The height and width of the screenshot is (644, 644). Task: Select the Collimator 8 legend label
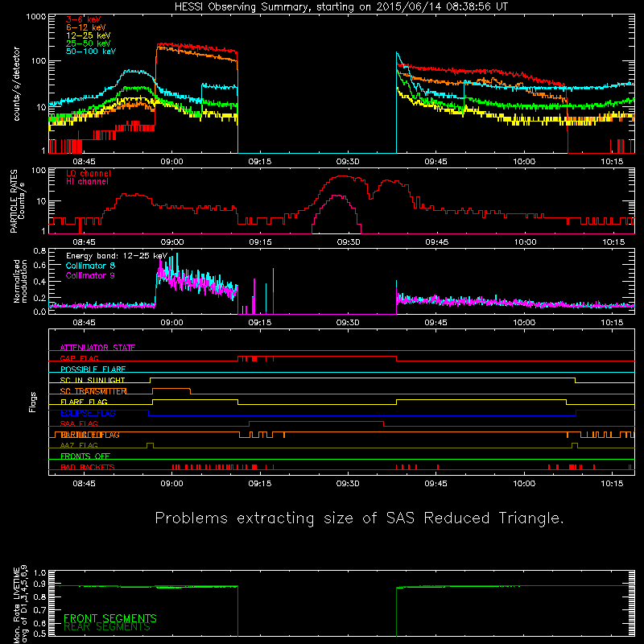(90, 266)
